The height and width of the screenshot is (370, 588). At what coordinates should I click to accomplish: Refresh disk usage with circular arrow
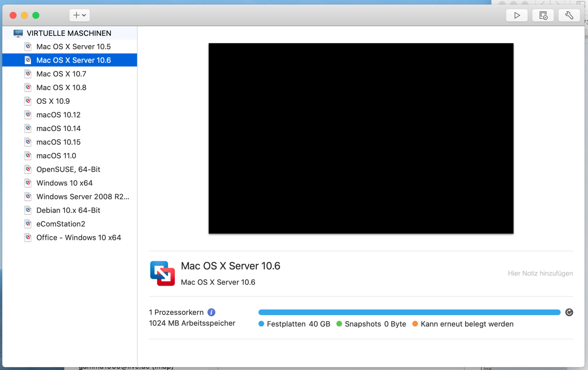tap(569, 312)
